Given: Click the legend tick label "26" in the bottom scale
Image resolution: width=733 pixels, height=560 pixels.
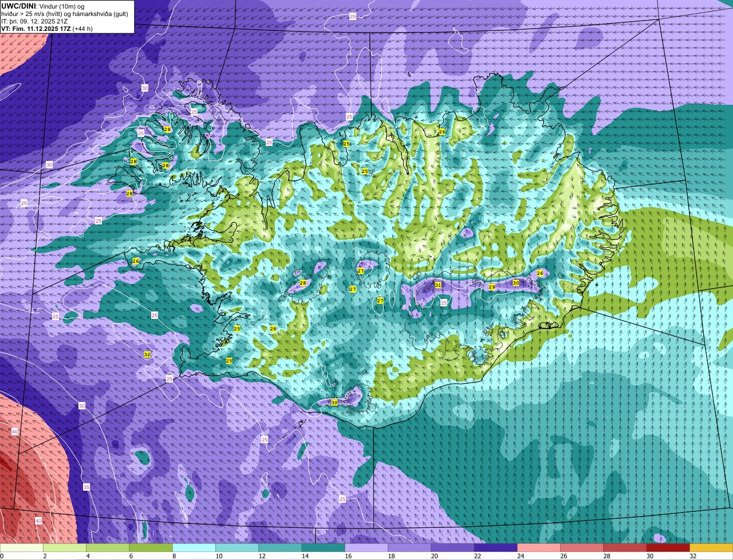Looking at the screenshot, I should pyautogui.click(x=564, y=556).
